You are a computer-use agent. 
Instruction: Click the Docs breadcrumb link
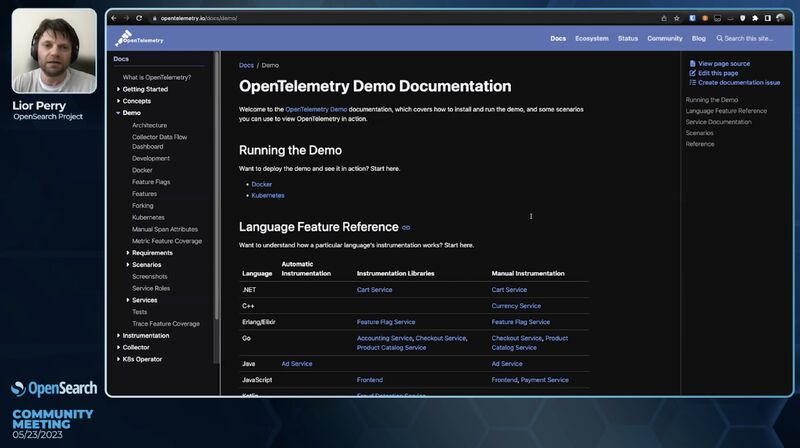246,65
